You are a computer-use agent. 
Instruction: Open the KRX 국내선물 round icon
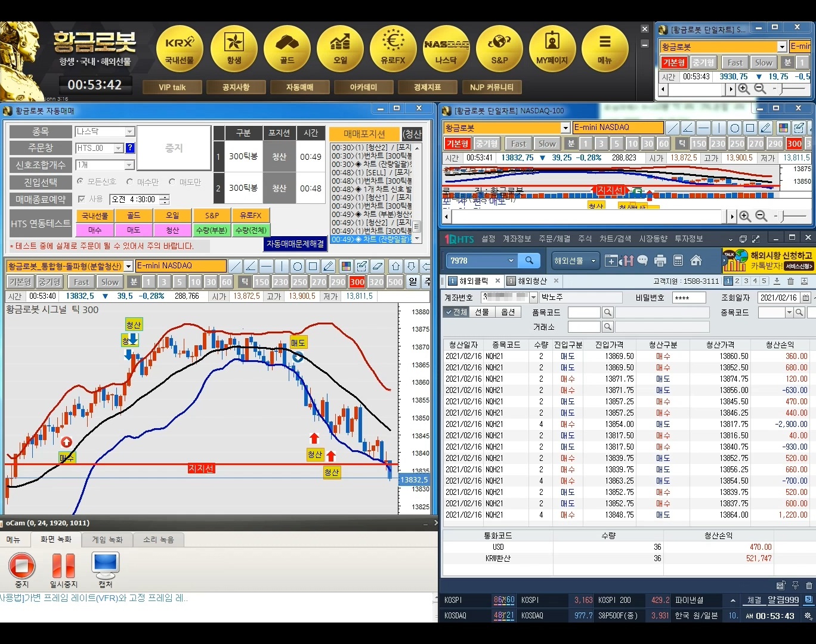pos(180,49)
